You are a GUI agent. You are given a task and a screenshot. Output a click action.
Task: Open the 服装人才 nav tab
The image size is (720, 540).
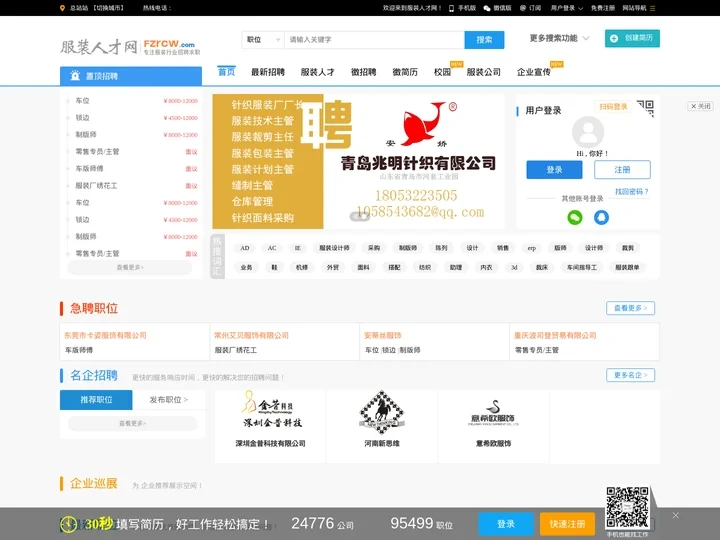click(x=317, y=72)
